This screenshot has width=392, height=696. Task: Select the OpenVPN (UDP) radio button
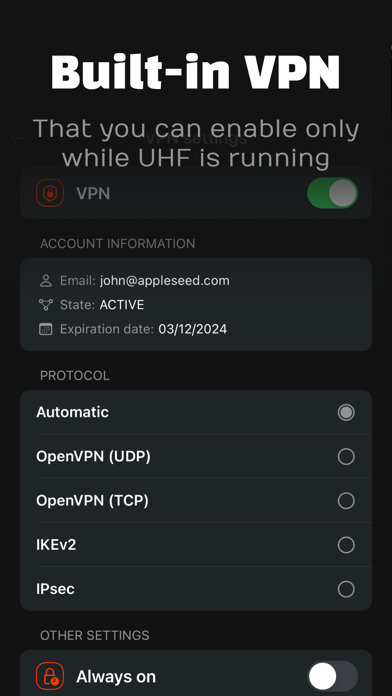[346, 456]
